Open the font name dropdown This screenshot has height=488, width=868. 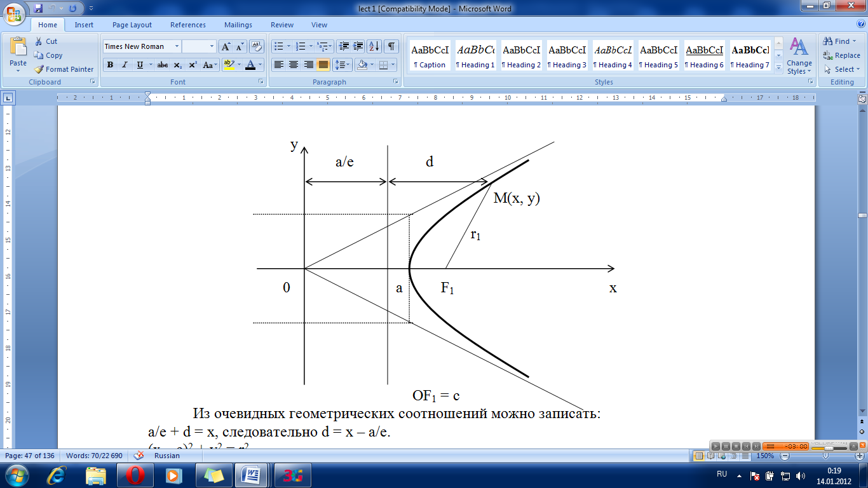(x=177, y=46)
